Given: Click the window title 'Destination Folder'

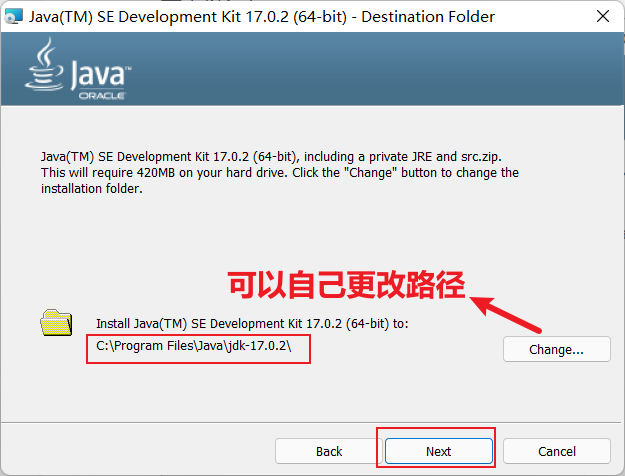Looking at the screenshot, I should click(428, 17).
